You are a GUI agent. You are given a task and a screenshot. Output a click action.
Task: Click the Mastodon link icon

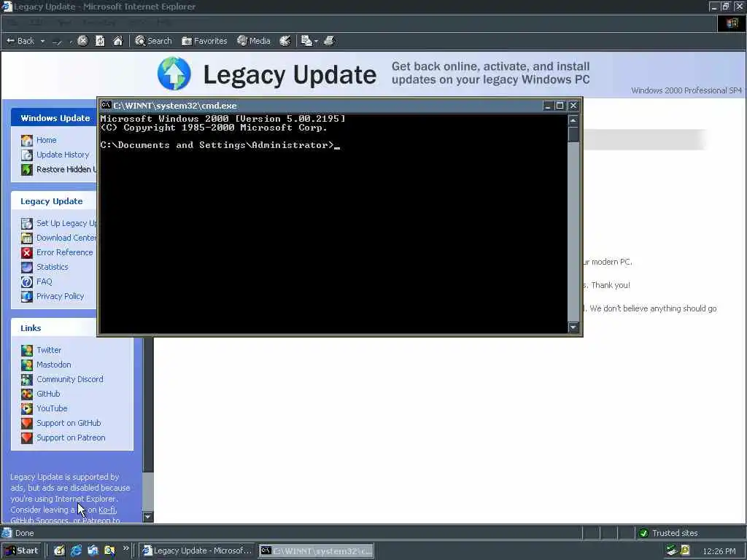point(27,365)
